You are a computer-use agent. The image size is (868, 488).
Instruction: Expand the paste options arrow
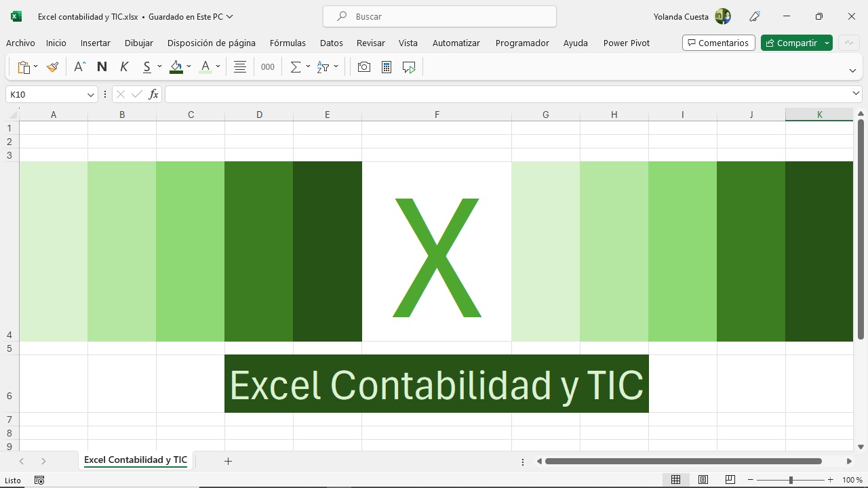35,67
